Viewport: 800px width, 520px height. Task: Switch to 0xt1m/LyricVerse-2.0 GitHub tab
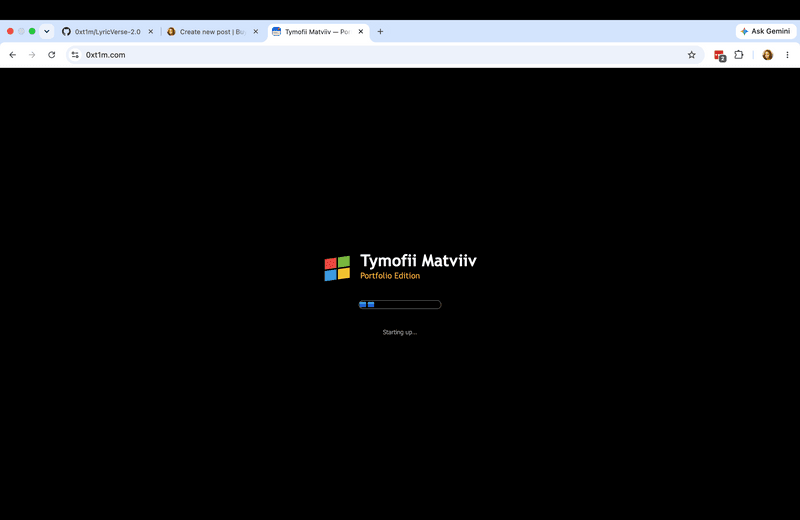[106, 32]
